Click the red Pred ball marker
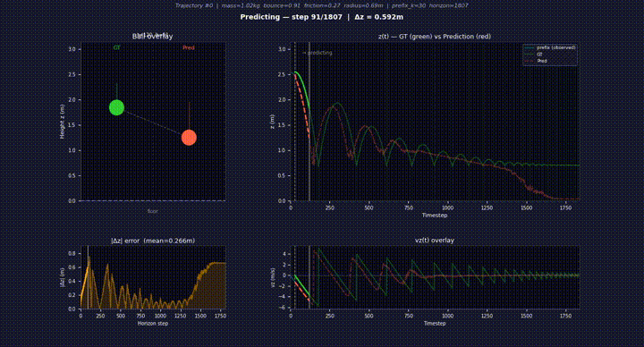Viewport: 644px width, 347px height. (189, 138)
